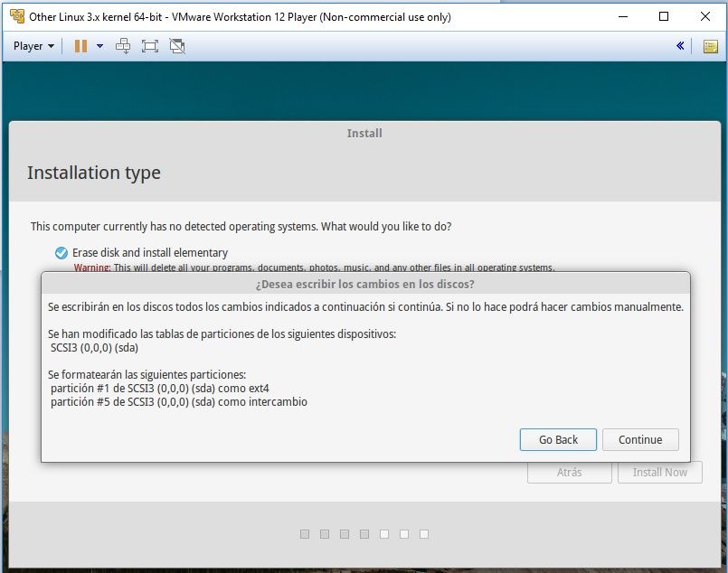Click the Install Now button
This screenshot has height=573, width=728.
point(660,473)
